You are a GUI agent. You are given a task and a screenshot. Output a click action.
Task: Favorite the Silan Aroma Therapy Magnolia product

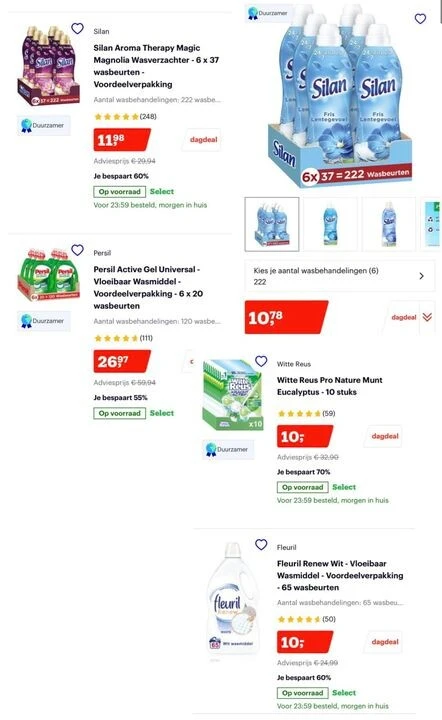click(x=77, y=28)
